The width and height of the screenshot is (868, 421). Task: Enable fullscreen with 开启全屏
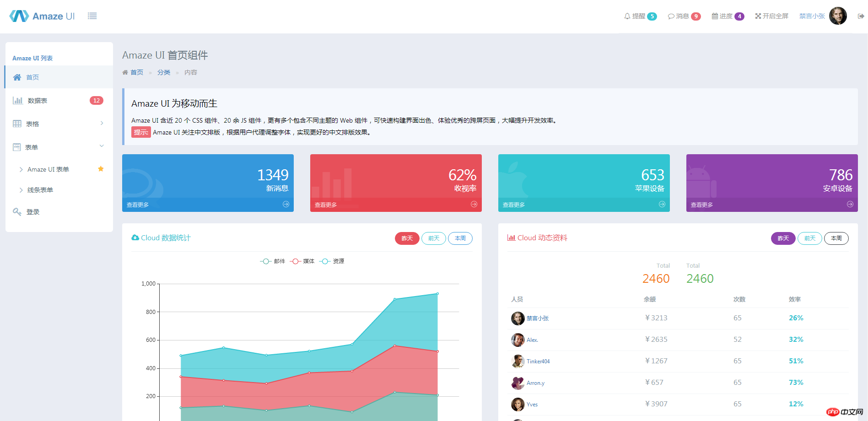[x=771, y=16]
